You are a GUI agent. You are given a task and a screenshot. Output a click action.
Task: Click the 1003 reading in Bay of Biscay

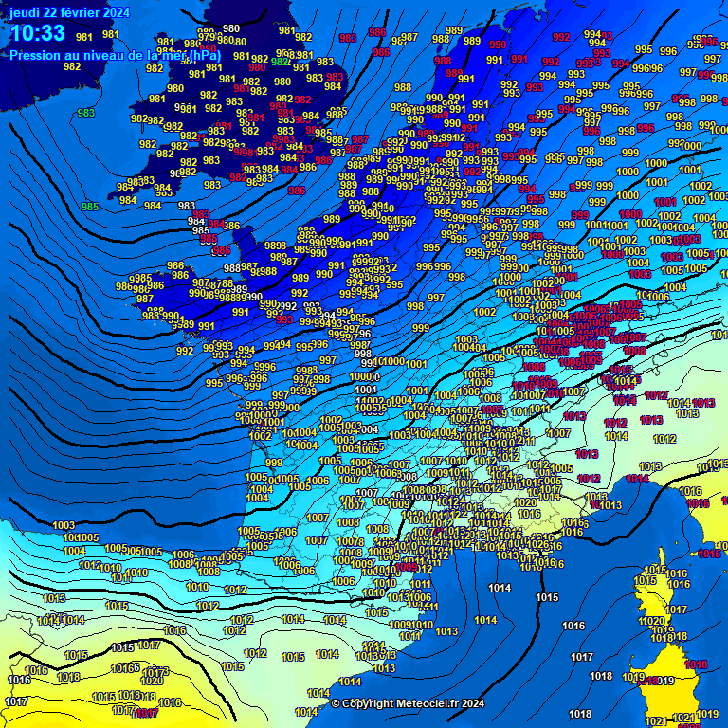tap(64, 525)
